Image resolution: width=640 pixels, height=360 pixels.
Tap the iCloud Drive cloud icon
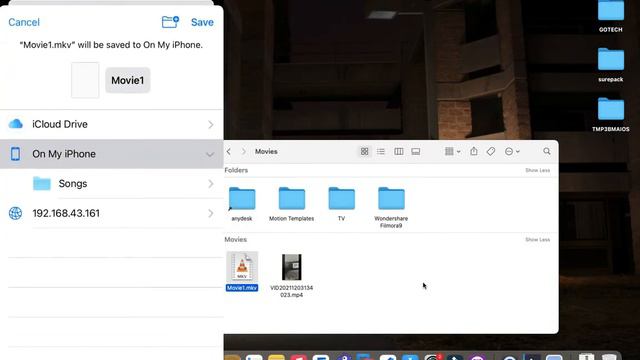[16, 124]
